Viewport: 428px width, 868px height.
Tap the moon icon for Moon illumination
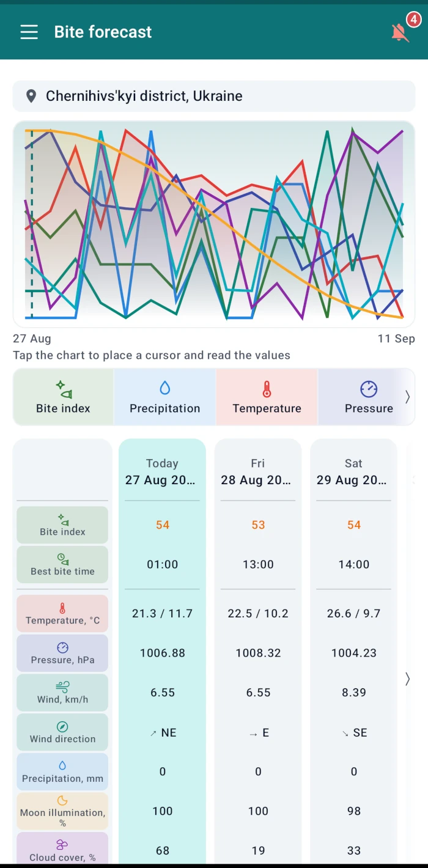coord(62,801)
